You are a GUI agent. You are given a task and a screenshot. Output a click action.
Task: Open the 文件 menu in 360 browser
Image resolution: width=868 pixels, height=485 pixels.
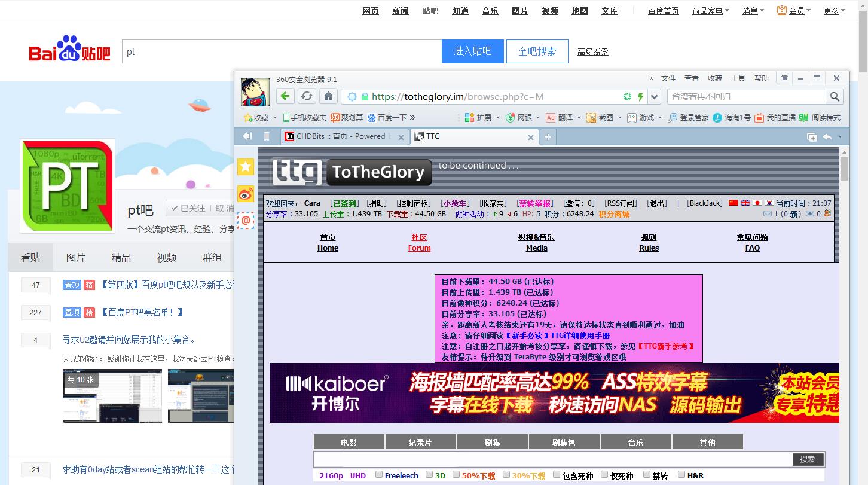click(x=668, y=78)
